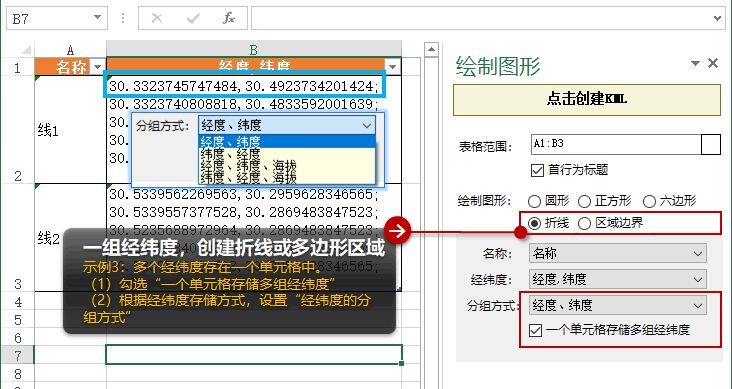Image resolution: width=732 pixels, height=389 pixels.
Task: Select the 区域边界 radio button
Action: [584, 223]
